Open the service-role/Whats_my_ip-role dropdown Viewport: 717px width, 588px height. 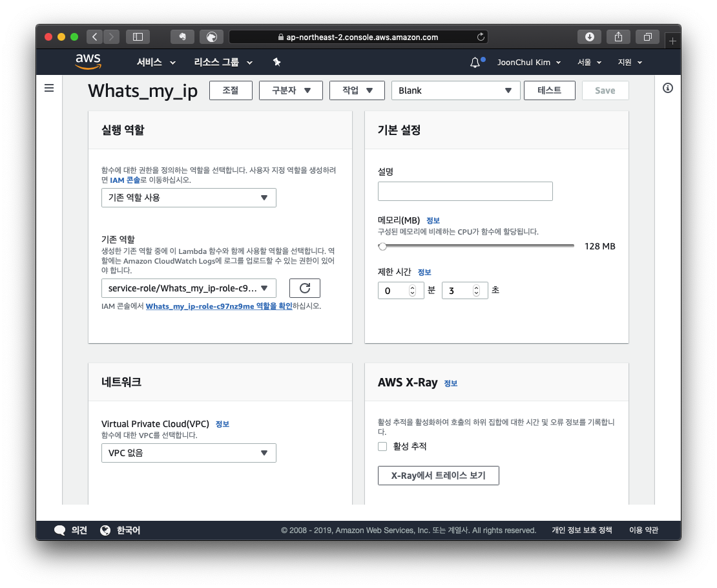[x=189, y=288]
